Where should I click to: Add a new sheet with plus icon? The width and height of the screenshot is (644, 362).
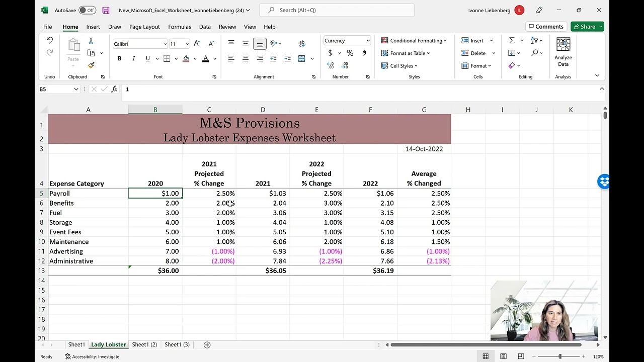[x=207, y=344]
